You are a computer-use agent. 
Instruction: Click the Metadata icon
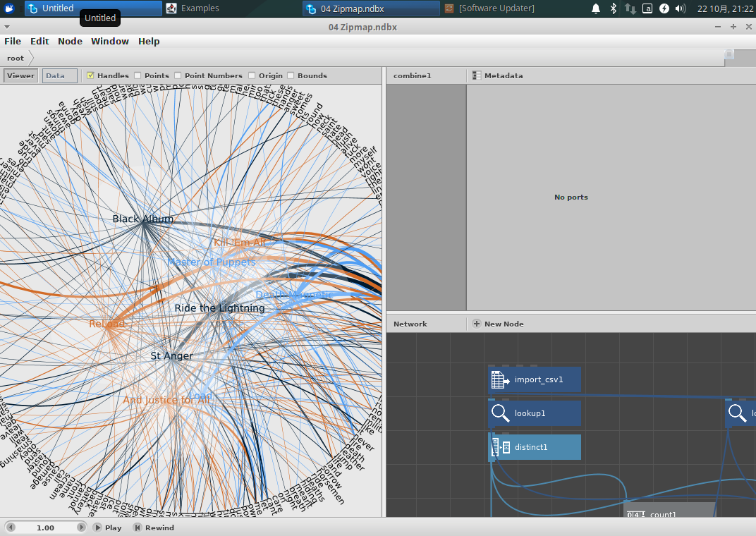[x=476, y=75]
